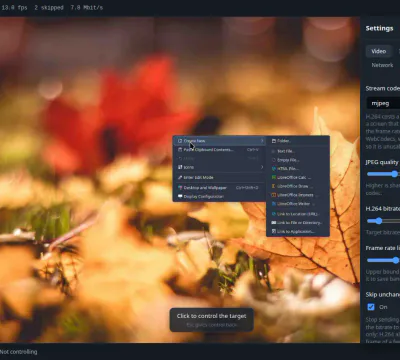Screen dimensions: 400x360
Task: Open the Network settings tab
Action: point(382,65)
